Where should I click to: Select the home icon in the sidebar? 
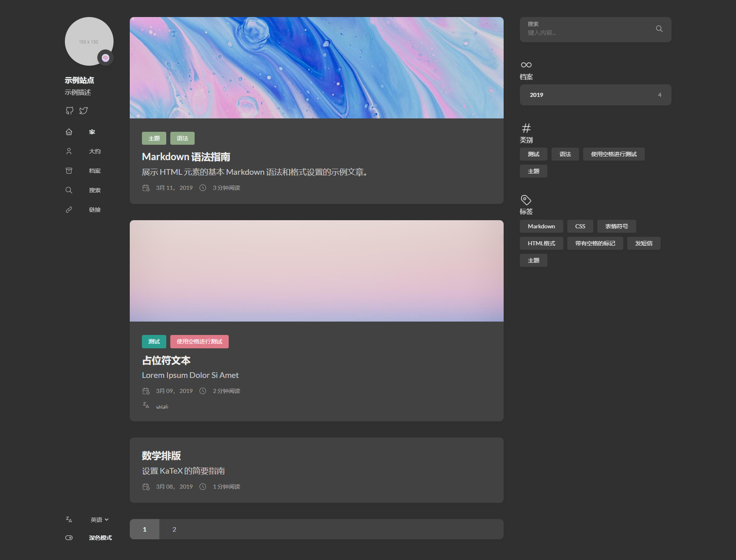(x=69, y=131)
